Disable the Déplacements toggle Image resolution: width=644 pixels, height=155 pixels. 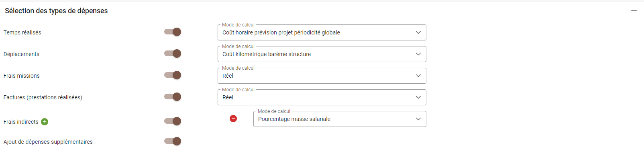(173, 54)
